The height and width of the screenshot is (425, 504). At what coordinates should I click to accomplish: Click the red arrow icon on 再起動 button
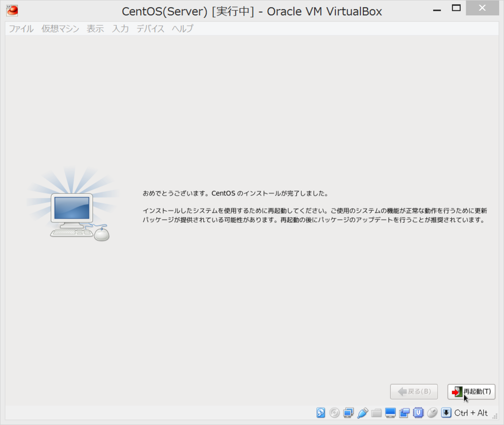click(456, 392)
